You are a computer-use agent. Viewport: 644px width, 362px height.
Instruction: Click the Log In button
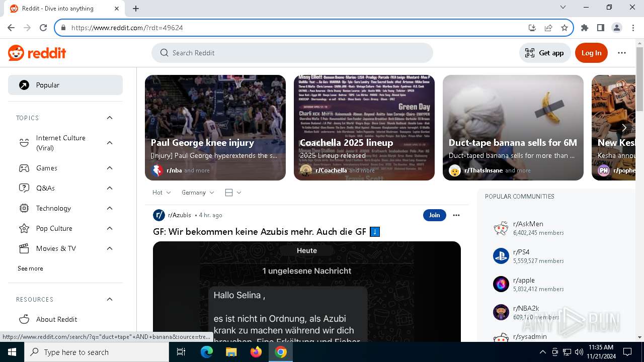pyautogui.click(x=591, y=53)
